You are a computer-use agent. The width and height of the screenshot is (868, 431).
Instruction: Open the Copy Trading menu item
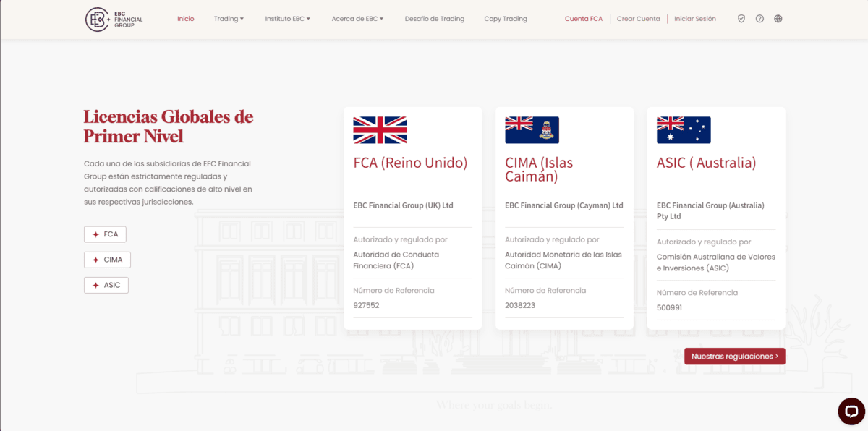click(x=506, y=19)
